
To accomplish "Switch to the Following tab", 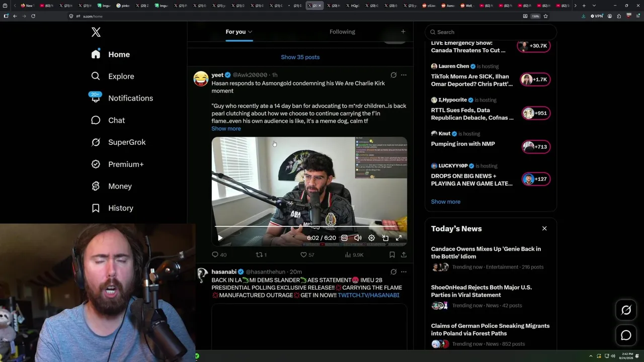I will 342,32.
